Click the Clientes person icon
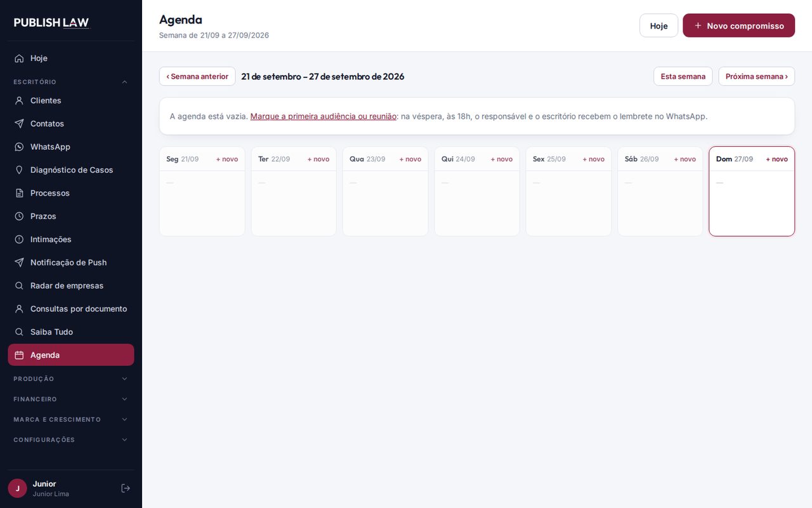This screenshot has width=812, height=508. (19, 100)
